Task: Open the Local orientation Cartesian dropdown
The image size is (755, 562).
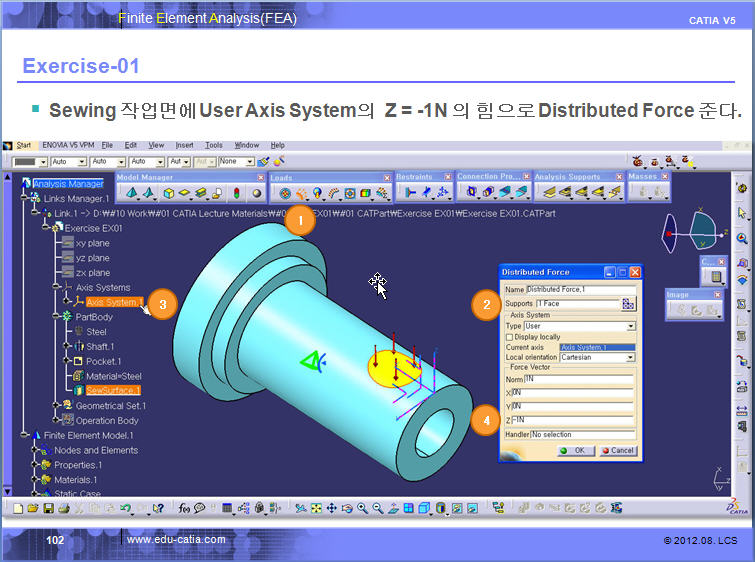Action: [630, 358]
